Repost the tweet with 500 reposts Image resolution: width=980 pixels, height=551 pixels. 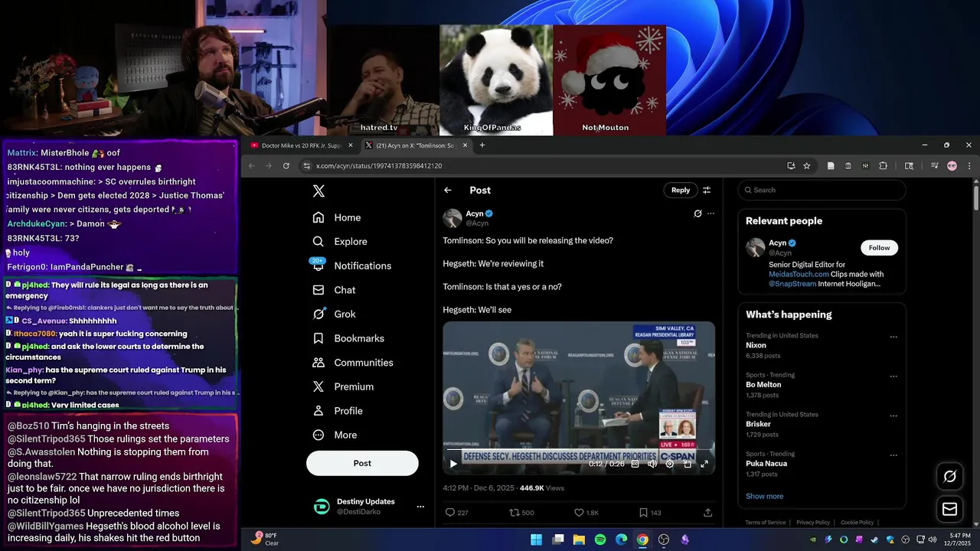[x=521, y=513]
